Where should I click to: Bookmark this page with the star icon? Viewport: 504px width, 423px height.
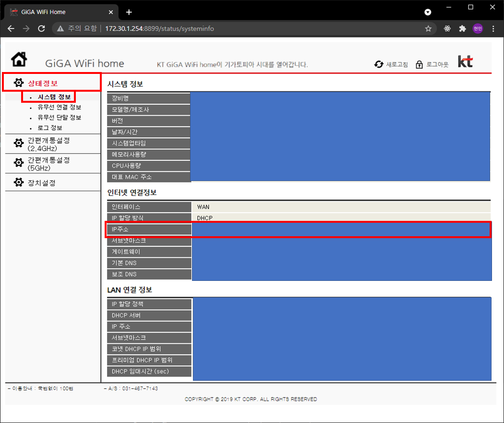point(428,29)
